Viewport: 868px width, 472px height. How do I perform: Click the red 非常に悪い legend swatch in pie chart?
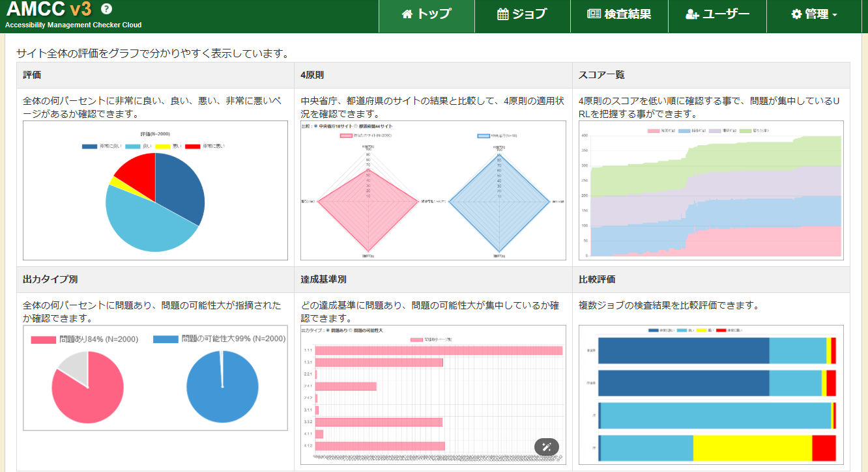pyautogui.click(x=192, y=146)
